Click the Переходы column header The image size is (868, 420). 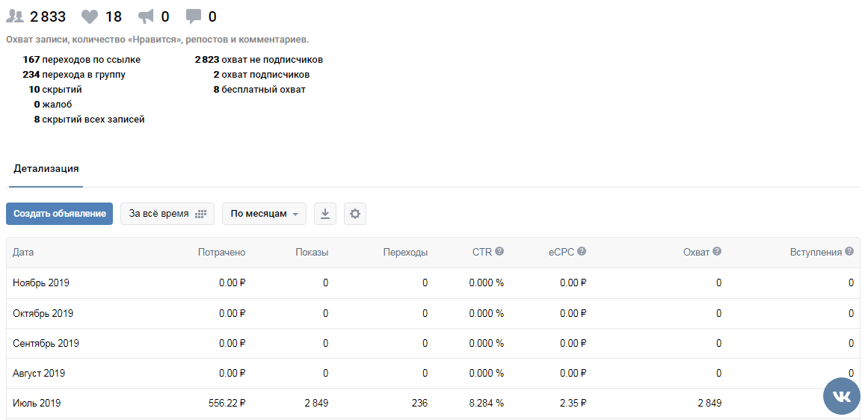coord(405,253)
